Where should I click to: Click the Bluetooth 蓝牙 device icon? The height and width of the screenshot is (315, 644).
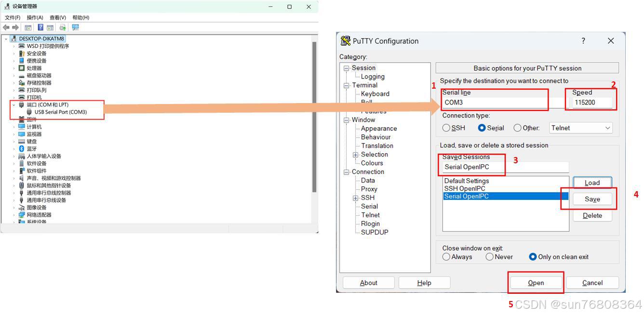pyautogui.click(x=22, y=149)
